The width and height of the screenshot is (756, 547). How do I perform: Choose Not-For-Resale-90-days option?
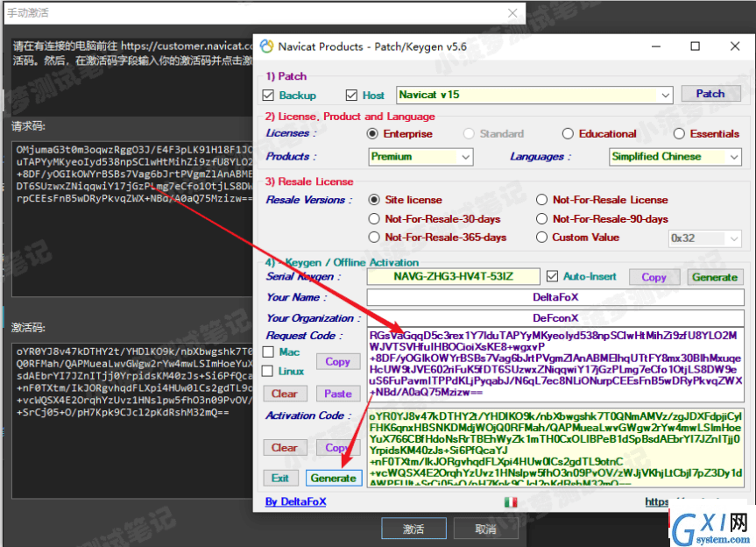(542, 219)
